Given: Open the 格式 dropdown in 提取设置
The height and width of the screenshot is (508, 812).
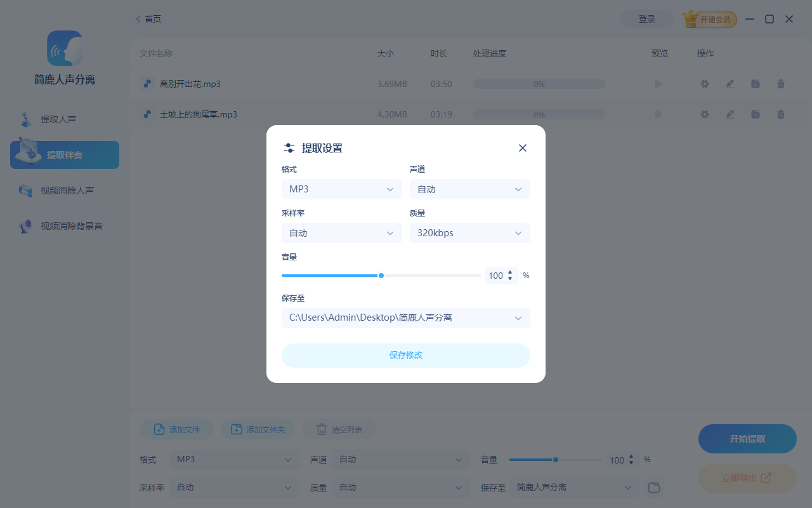Looking at the screenshot, I should 341,189.
